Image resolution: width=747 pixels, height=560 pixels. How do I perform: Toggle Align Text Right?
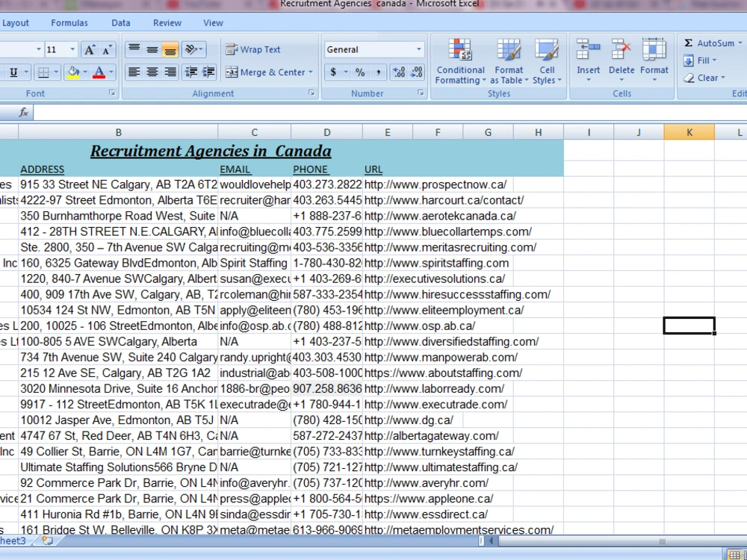click(x=170, y=72)
